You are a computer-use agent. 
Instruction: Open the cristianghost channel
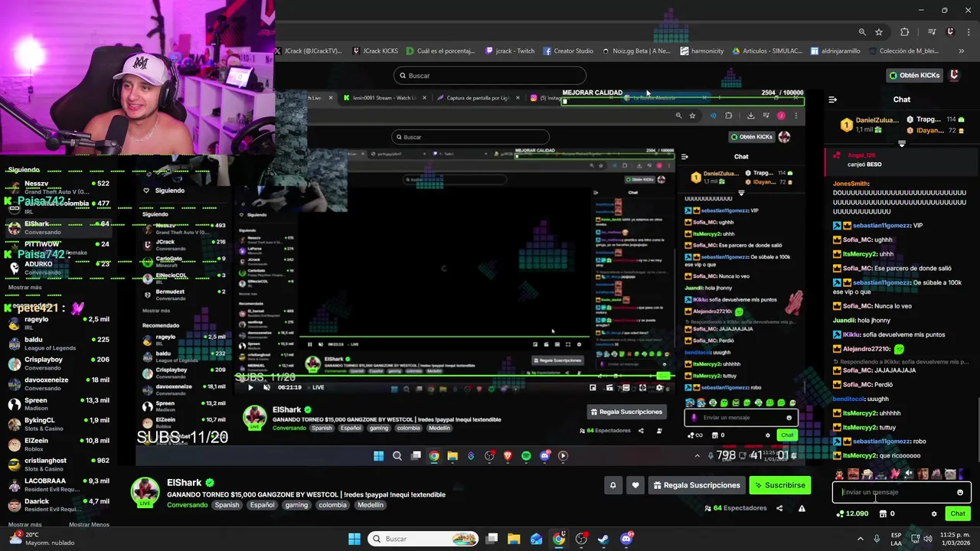tap(58, 465)
